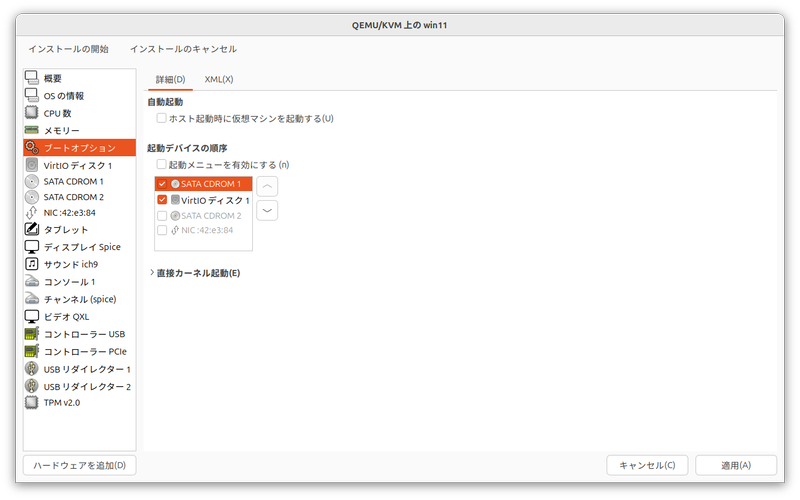Switch to the 詳細(D) tab
The image size is (800, 500).
pos(170,80)
